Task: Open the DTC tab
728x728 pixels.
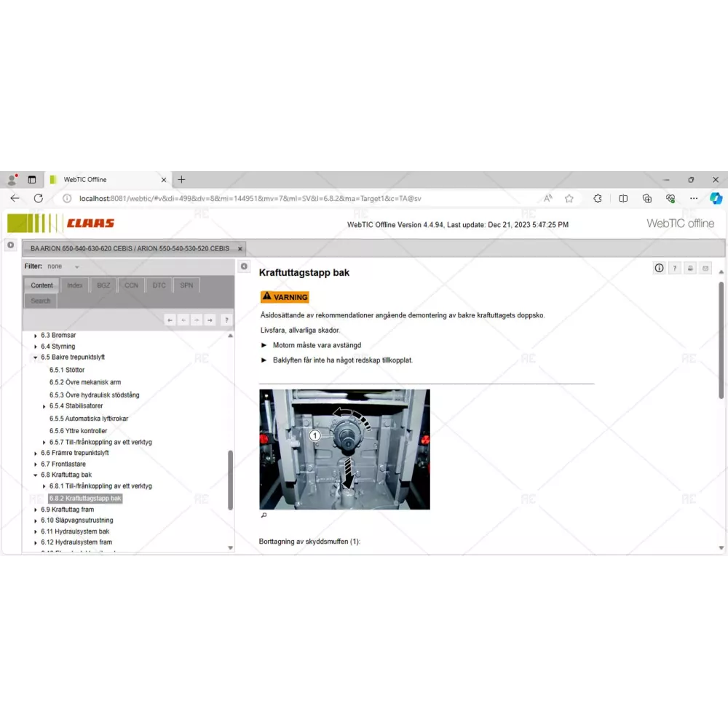Action: (159, 285)
